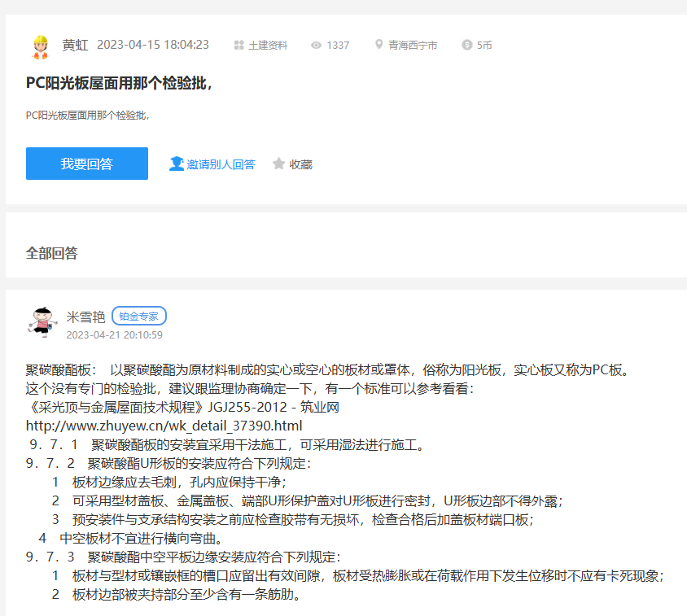Select the 青海西宁市 location text
Screen dimensions: 687x616
point(413,46)
